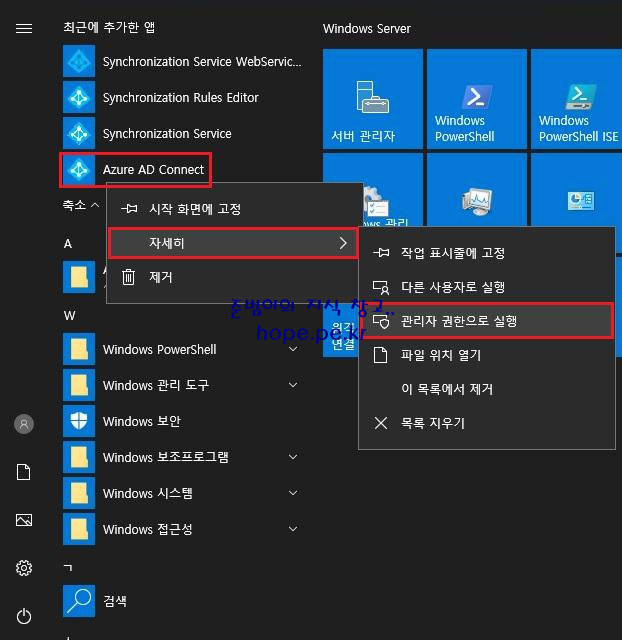Click the letter W section header
Screen dimensions: 622x640
click(x=69, y=316)
